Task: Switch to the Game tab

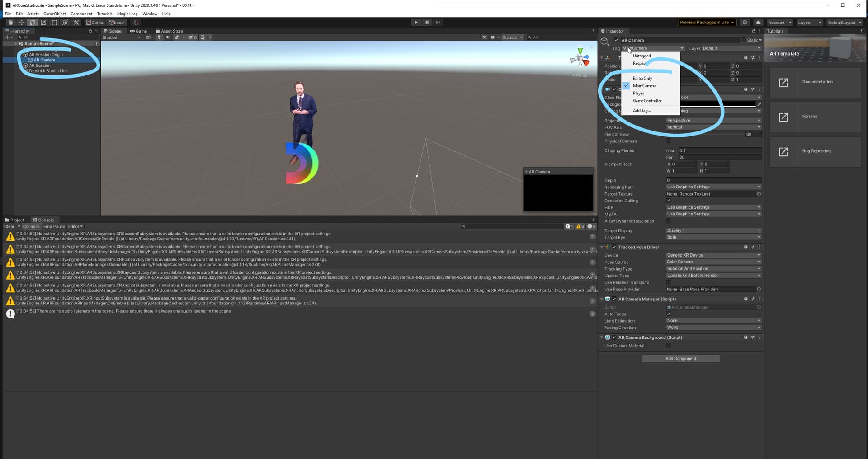Action: pos(138,31)
